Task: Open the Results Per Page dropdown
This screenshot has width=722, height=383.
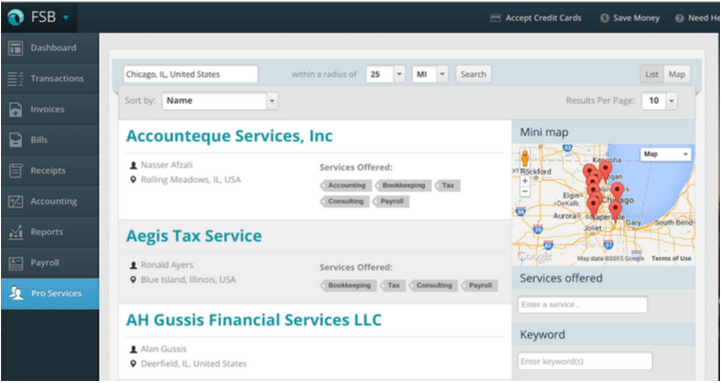Action: [x=659, y=101]
